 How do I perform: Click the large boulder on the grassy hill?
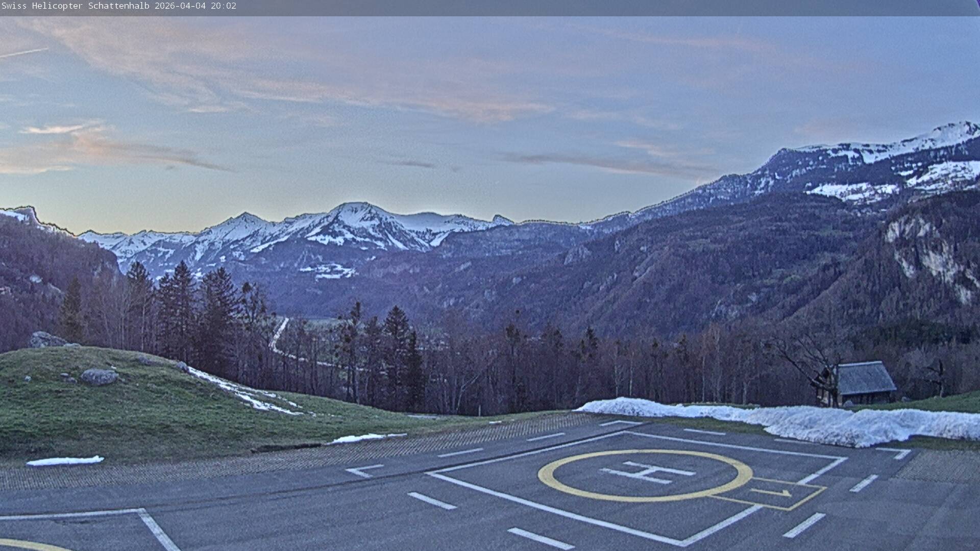click(x=99, y=377)
